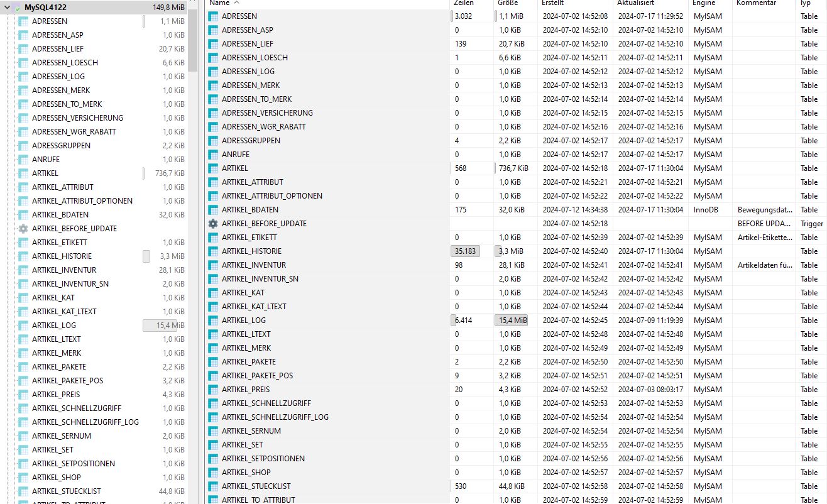This screenshot has height=504, width=827.
Task: Click ADRESSEN_LIEF table icon in sidebar tree
Action: [23, 49]
